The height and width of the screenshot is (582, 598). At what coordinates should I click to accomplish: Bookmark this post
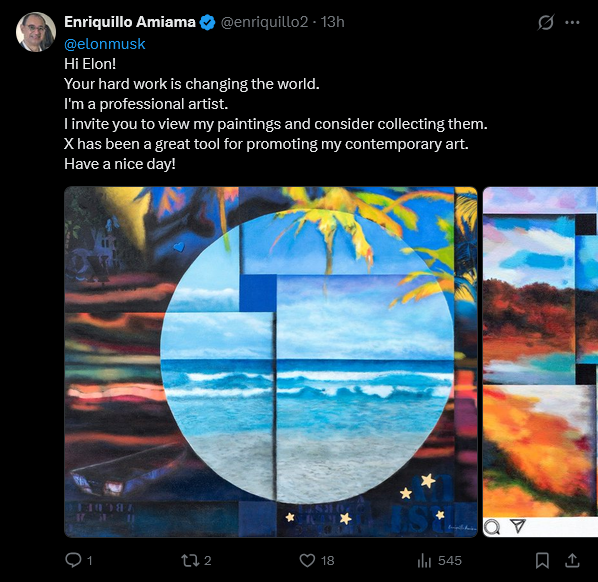coord(542,560)
